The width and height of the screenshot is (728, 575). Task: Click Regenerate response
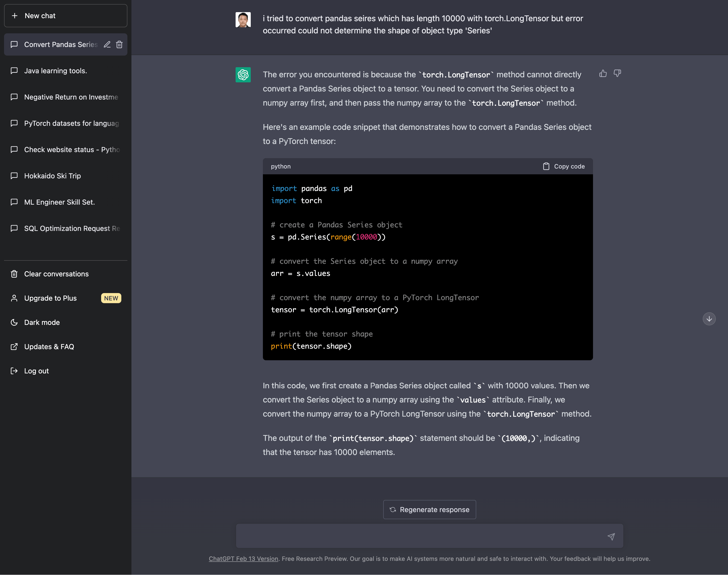click(429, 510)
